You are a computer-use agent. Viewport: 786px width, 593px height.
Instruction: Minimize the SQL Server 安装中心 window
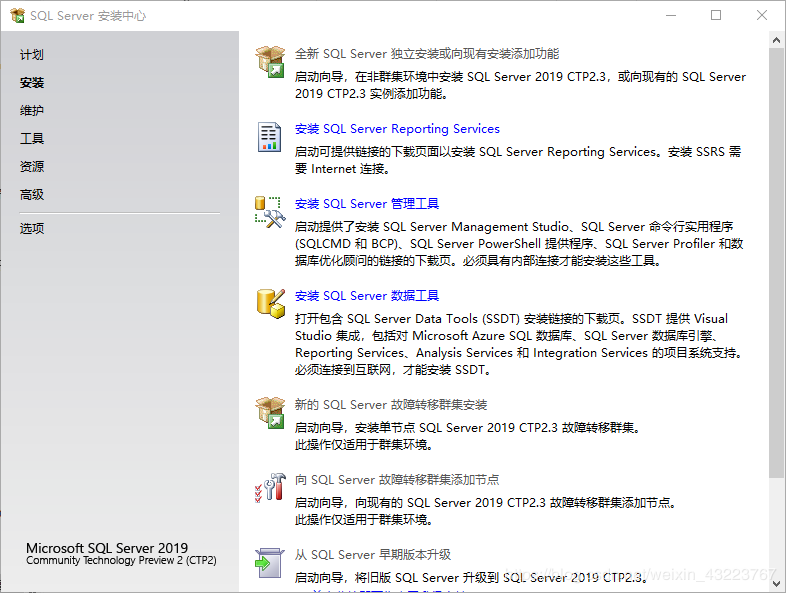671,16
